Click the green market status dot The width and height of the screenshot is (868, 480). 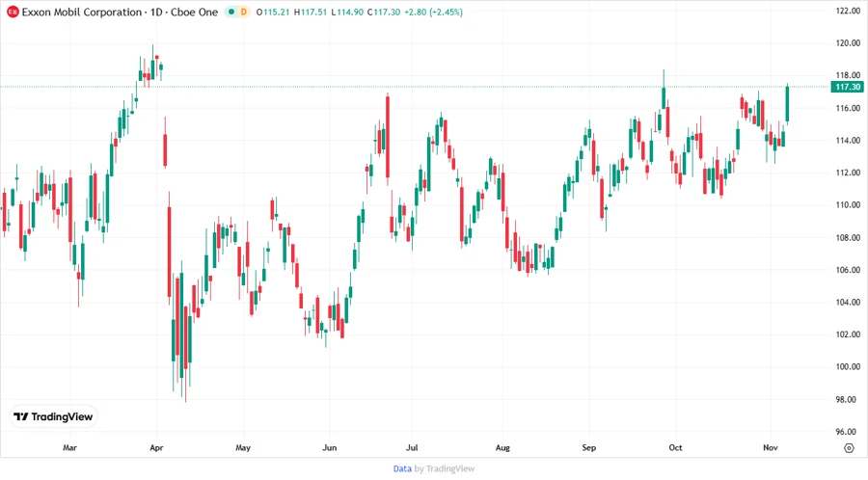click(231, 12)
